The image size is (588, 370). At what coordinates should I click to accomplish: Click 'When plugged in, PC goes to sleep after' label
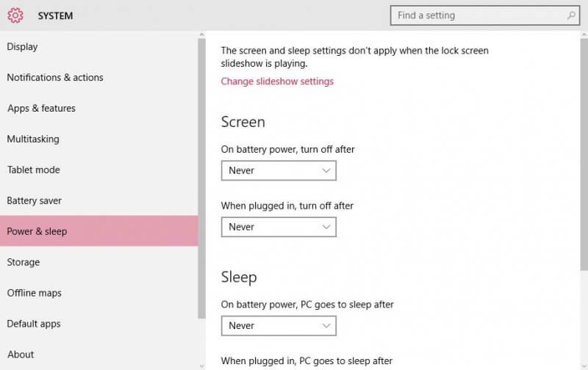click(x=306, y=361)
